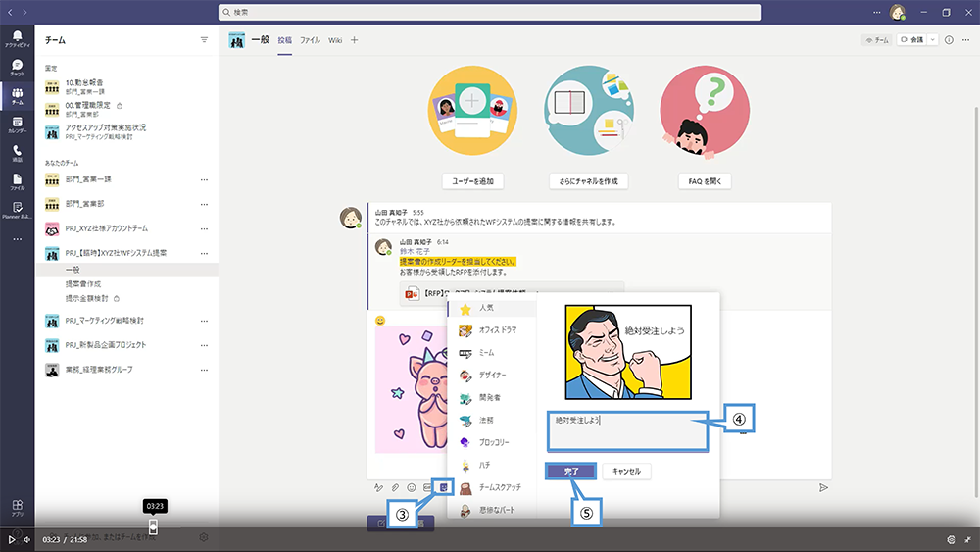The image size is (980, 552).
Task: Exit fullscreen on video player
Action: (967, 539)
